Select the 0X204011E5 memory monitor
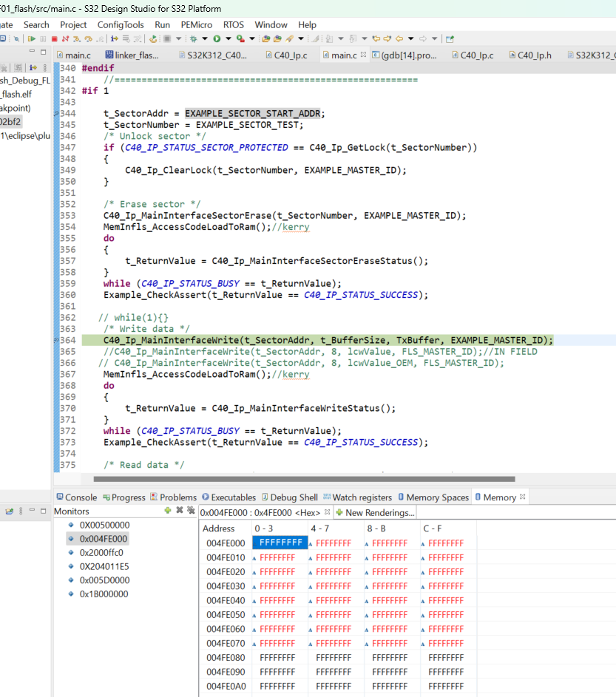This screenshot has height=697, width=616. (104, 566)
